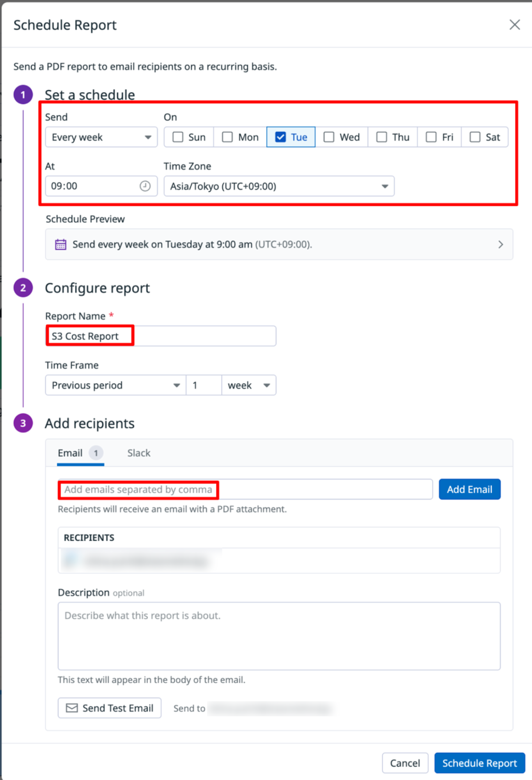Select the Email recipients tab
This screenshot has width=532, height=780.
[71, 453]
